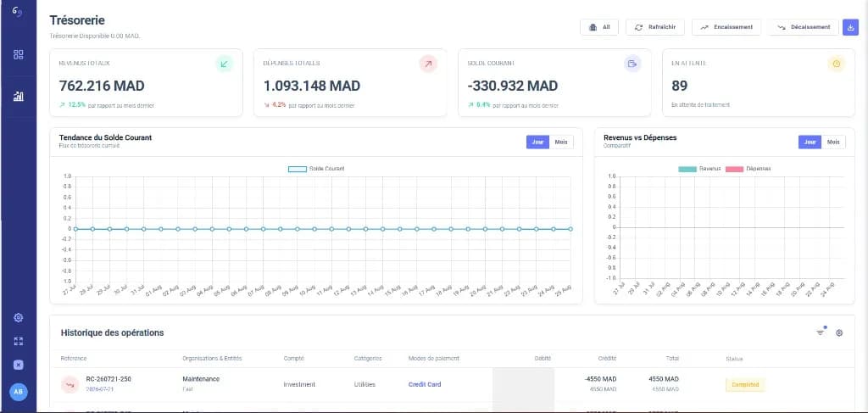Viewport: 868px width, 413px height.
Task: Toggle the Dépenses legend series
Action: coord(748,168)
